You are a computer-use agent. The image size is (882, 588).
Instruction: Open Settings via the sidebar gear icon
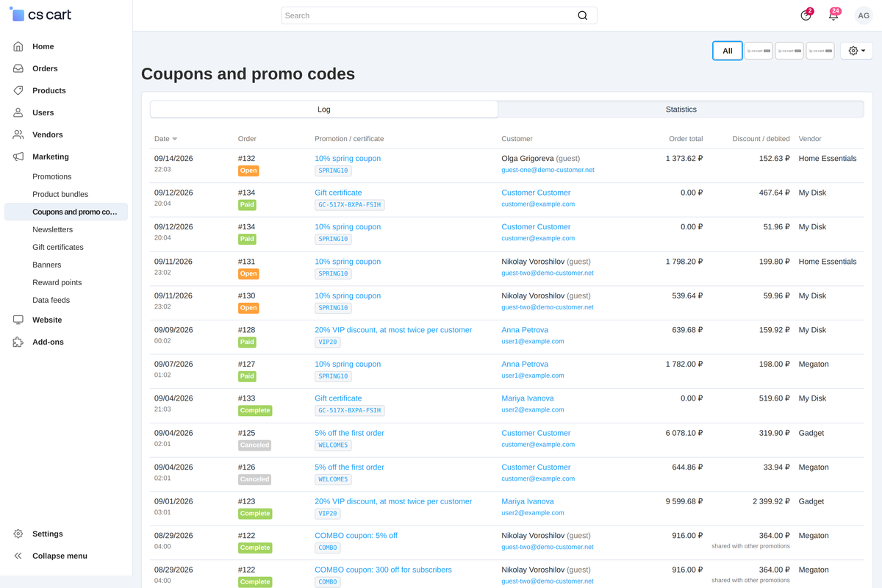point(18,534)
